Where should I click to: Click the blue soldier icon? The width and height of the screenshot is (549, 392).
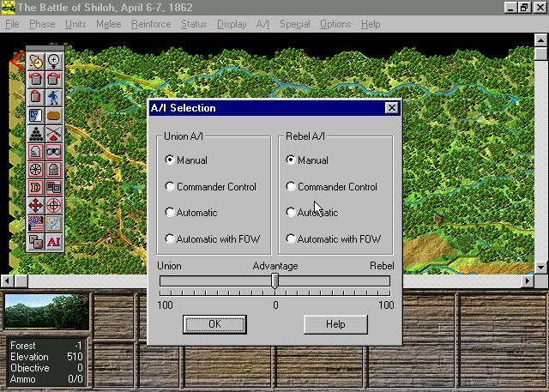(x=54, y=97)
